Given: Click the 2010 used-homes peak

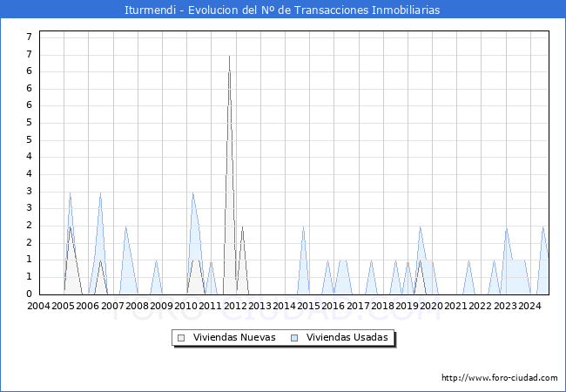Looking at the screenshot, I should 193,193.
